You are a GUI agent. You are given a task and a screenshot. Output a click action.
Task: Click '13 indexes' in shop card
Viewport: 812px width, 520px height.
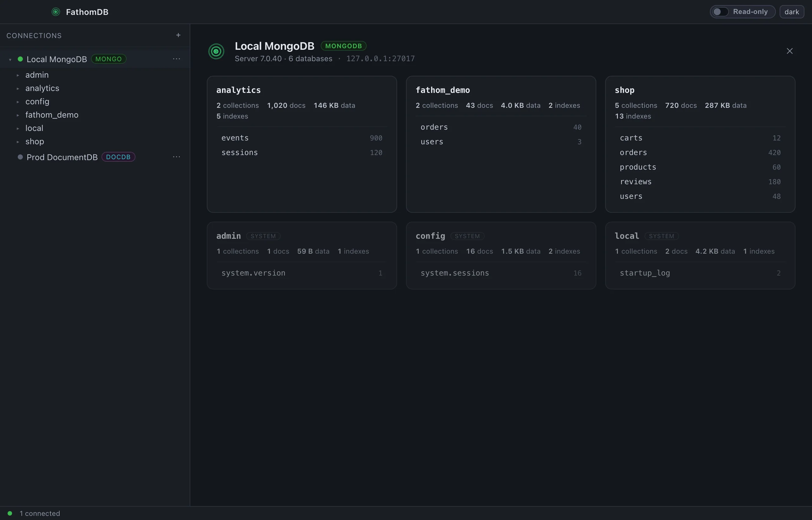pyautogui.click(x=633, y=116)
